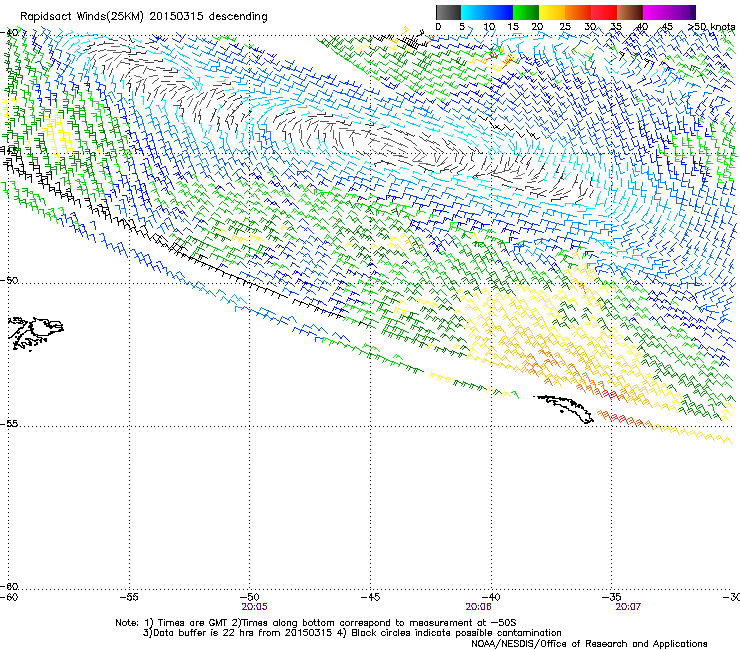Click the "25" legend scale number
Screen dimensions: 740x650
coord(565,27)
